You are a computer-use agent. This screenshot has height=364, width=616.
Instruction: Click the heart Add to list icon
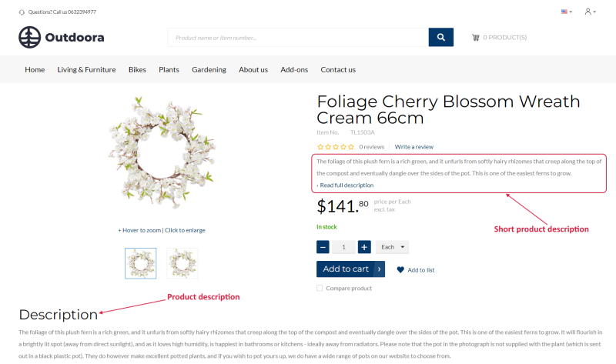tap(400, 269)
